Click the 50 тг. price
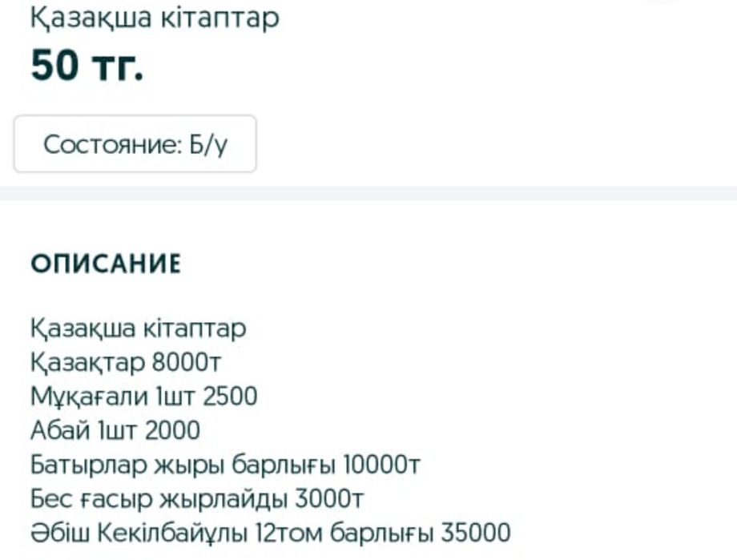 (x=87, y=66)
